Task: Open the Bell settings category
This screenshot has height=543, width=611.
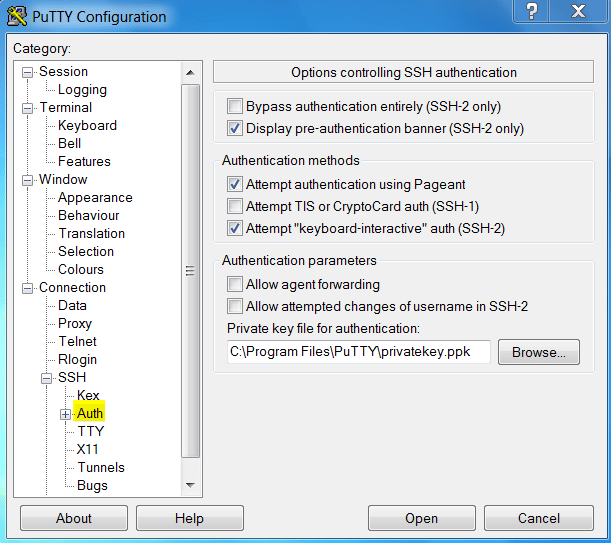Action: pos(69,143)
